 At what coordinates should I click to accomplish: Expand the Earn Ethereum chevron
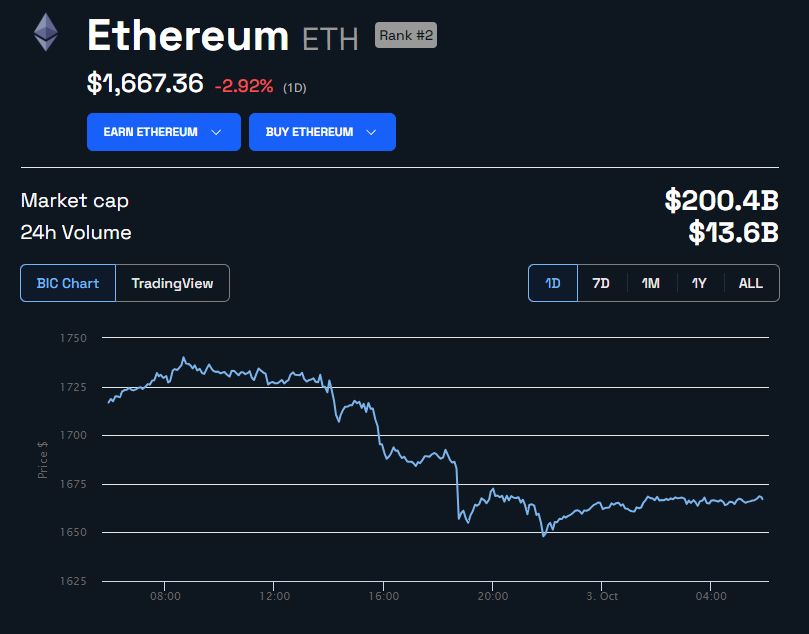[216, 133]
